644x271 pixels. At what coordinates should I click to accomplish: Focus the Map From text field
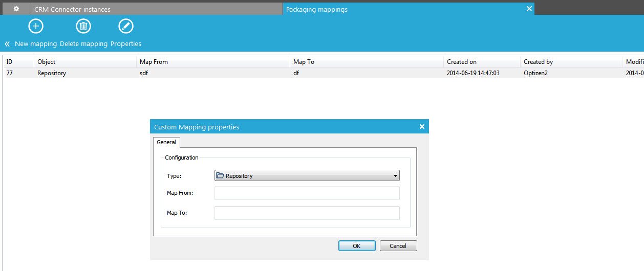tap(307, 193)
